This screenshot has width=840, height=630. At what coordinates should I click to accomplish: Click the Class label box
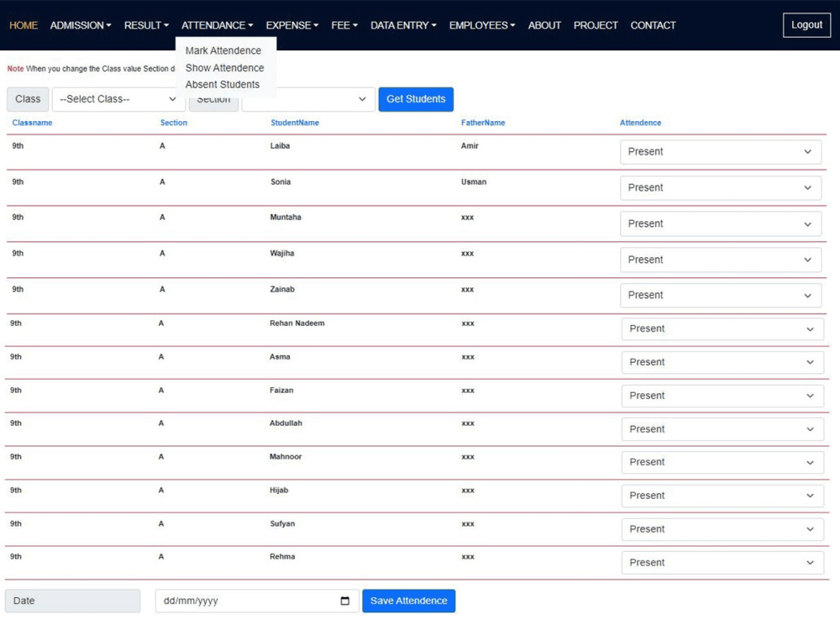coord(28,99)
